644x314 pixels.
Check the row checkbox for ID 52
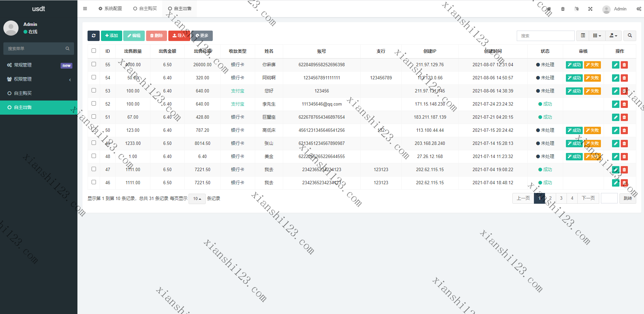tap(94, 104)
